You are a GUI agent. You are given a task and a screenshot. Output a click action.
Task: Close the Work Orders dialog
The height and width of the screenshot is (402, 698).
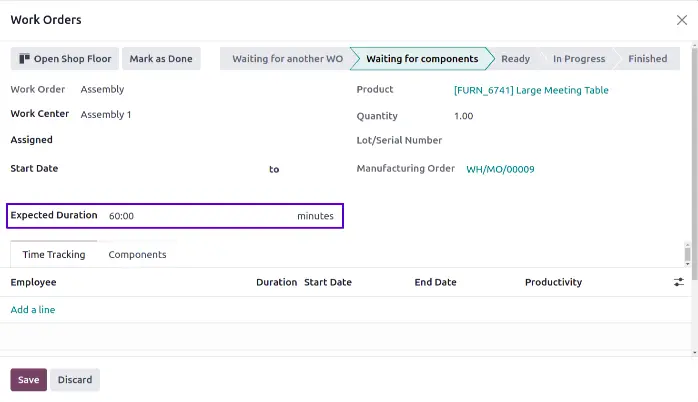682,20
